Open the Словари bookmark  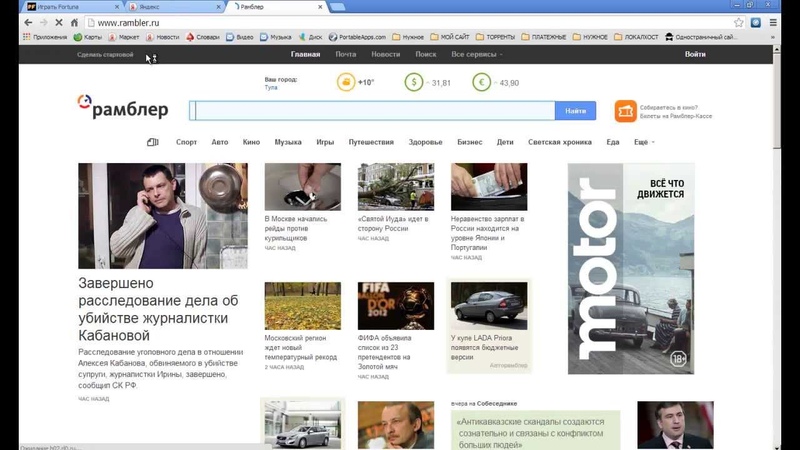(203, 37)
